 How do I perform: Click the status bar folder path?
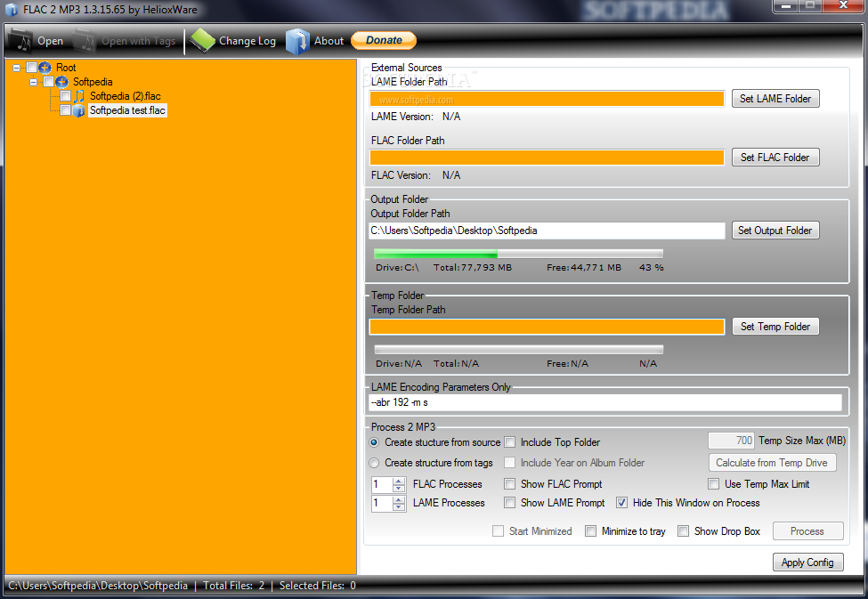tap(98, 586)
